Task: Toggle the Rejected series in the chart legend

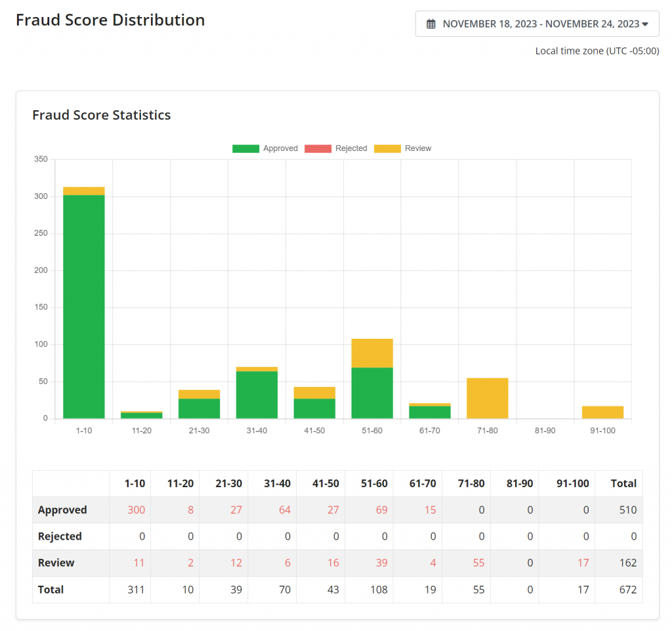Action: 351,148
